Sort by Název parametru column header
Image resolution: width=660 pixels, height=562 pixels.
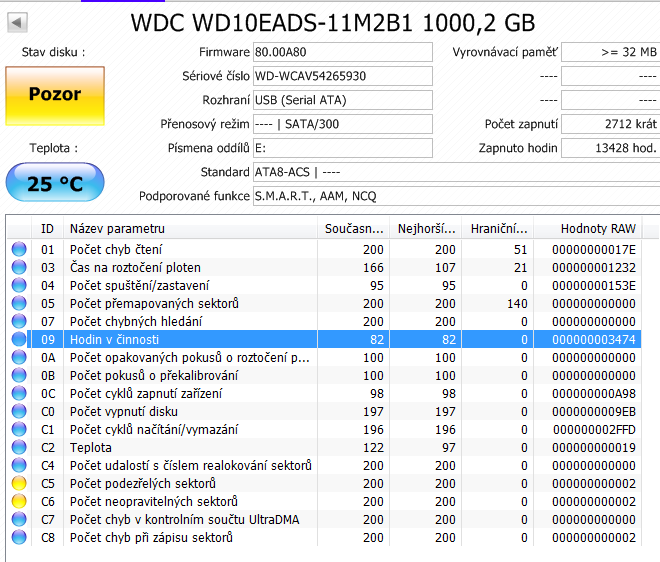[190, 229]
